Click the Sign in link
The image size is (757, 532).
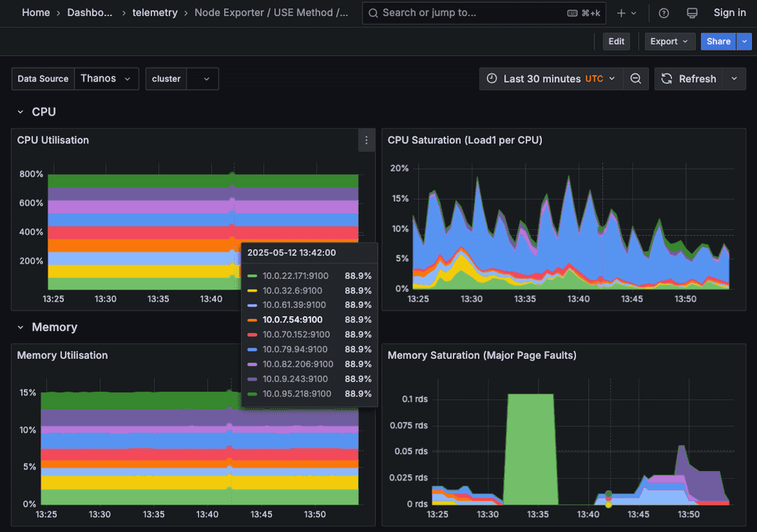730,13
